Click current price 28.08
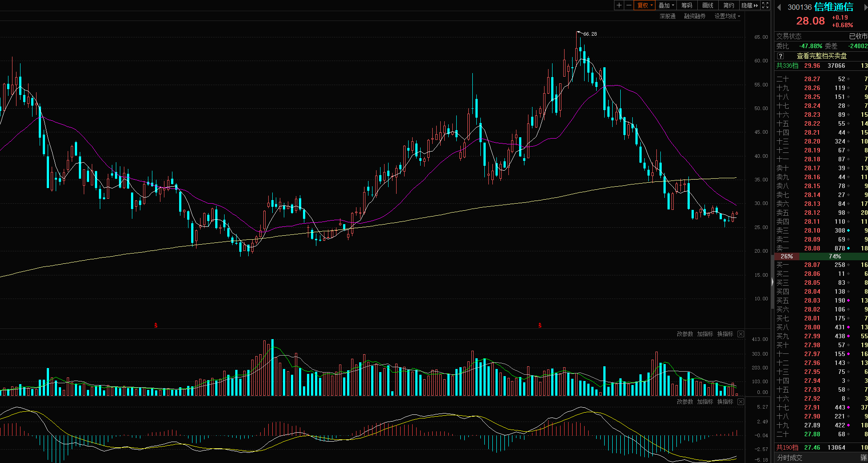 coord(811,21)
